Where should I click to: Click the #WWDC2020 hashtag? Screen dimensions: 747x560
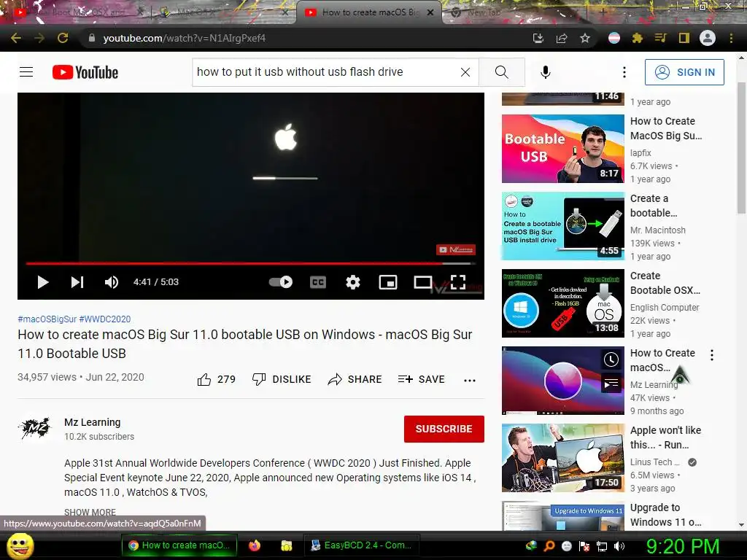click(105, 319)
